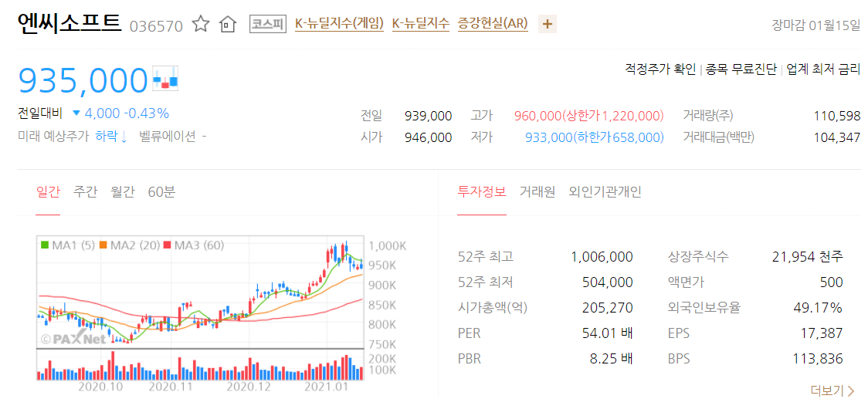Click the stock code 036570

[156, 25]
